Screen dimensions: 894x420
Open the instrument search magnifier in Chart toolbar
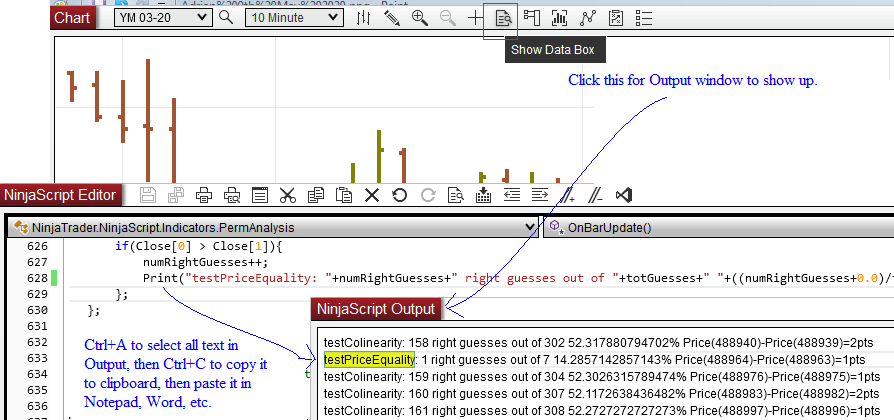[226, 18]
